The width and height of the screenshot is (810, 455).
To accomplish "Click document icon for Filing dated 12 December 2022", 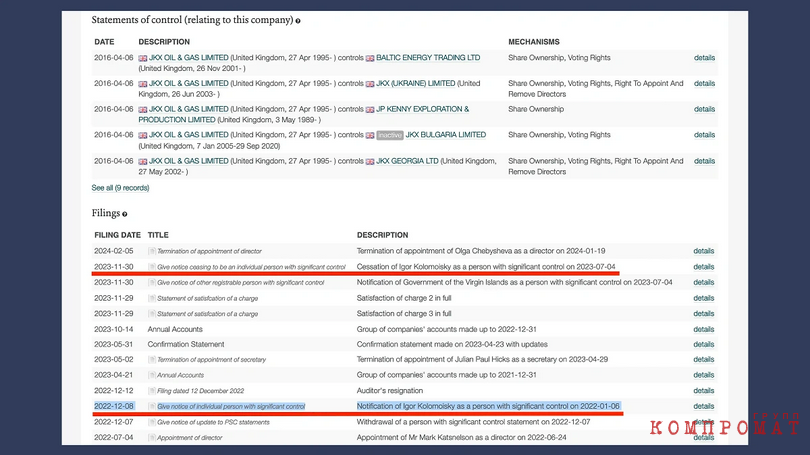I will (x=152, y=391).
